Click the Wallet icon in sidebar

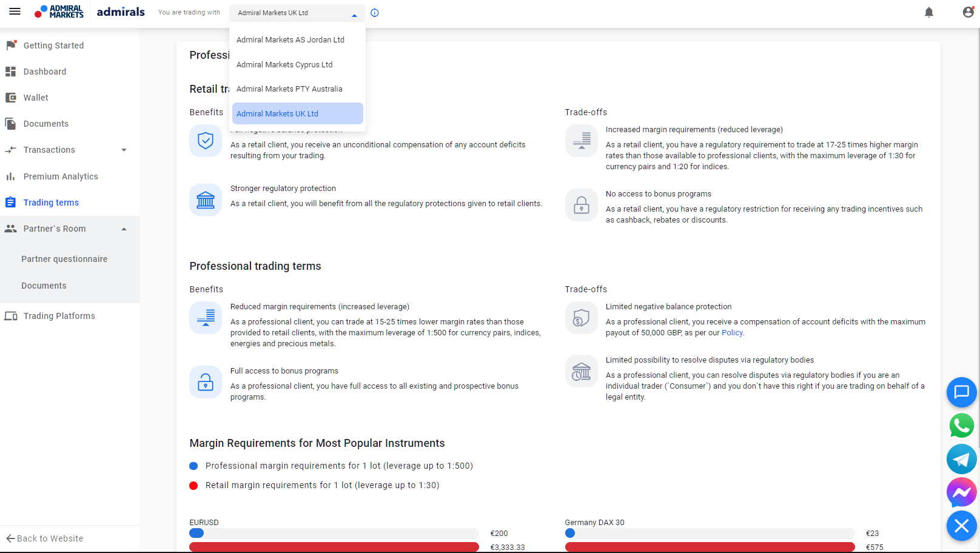pos(11,98)
